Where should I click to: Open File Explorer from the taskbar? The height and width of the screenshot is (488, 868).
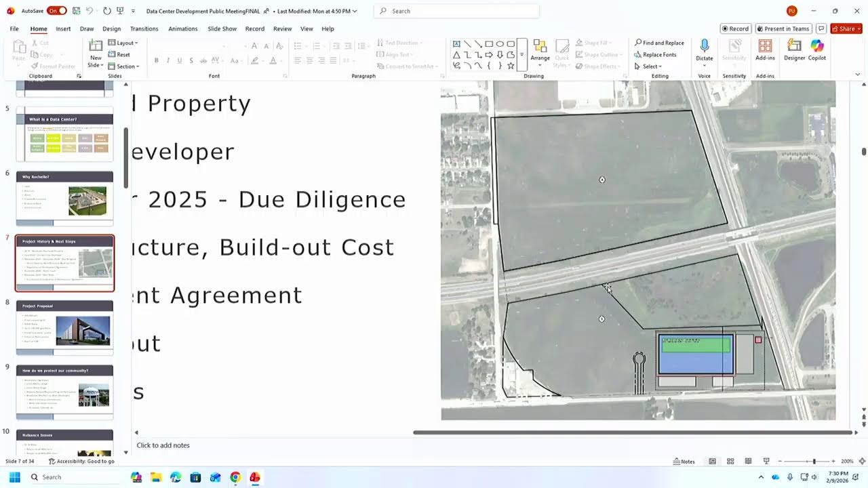(156, 477)
